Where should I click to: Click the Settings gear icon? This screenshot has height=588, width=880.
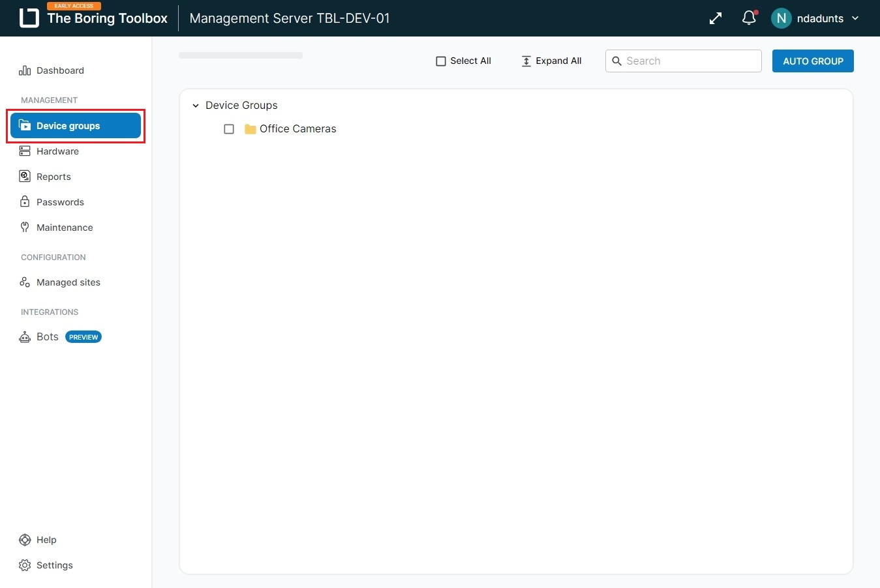click(x=25, y=565)
